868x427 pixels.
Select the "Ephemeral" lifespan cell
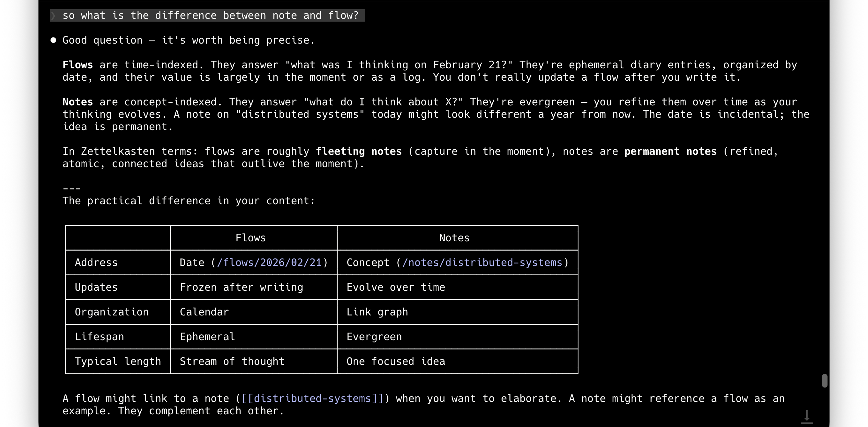pos(208,337)
